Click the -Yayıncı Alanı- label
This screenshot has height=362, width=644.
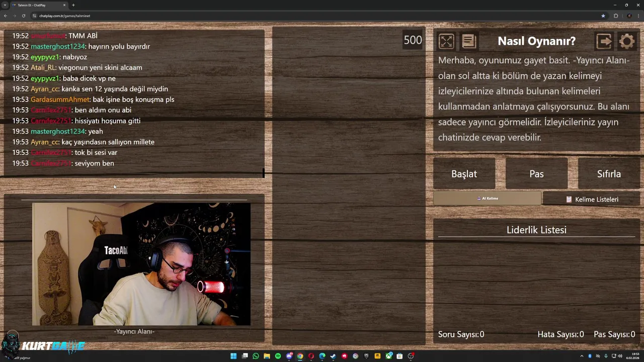click(x=134, y=331)
